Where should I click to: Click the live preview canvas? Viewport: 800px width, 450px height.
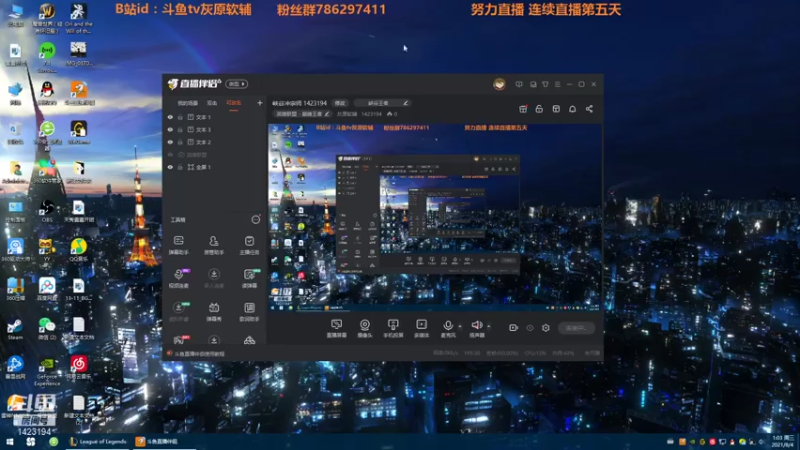click(x=435, y=217)
